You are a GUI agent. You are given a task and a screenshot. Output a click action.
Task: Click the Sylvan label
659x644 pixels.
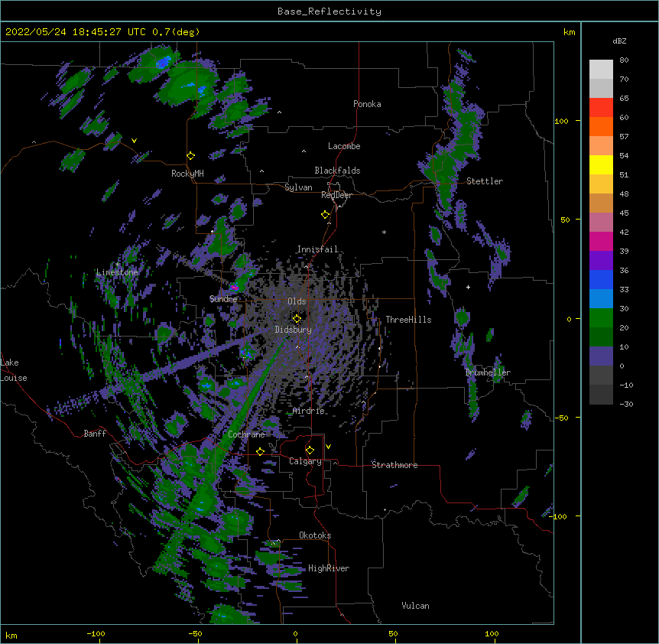(x=298, y=187)
